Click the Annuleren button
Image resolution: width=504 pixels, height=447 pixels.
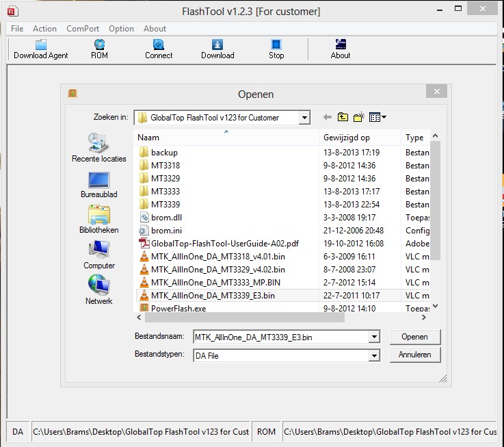(x=415, y=355)
